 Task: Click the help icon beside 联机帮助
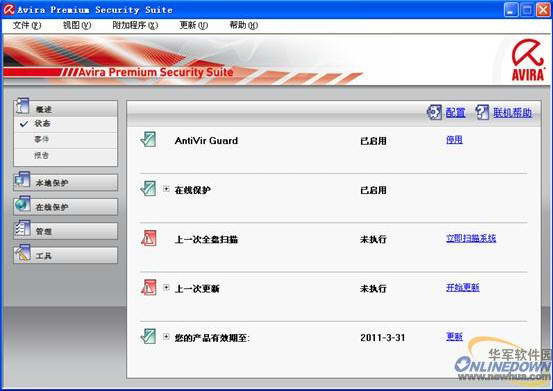tap(482, 112)
